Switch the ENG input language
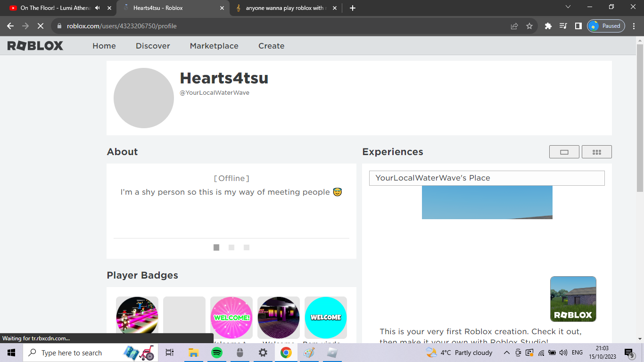 (577, 353)
